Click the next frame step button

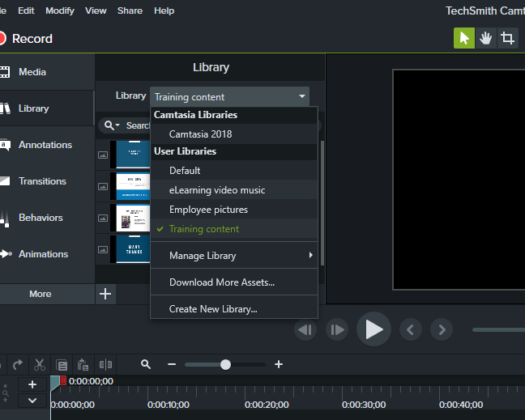[x=337, y=329]
